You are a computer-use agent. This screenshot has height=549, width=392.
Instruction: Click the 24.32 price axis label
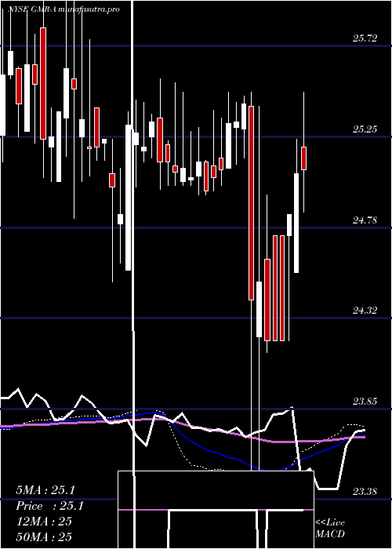click(365, 311)
